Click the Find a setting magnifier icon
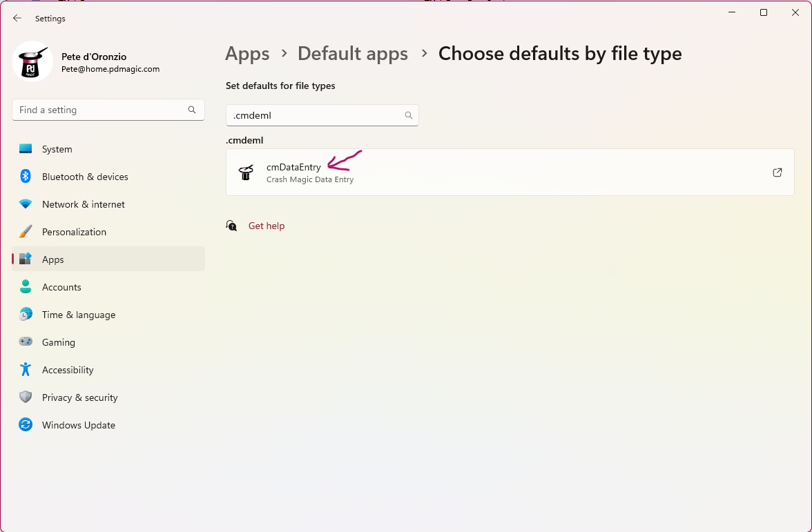Viewport: 812px width, 532px height. pyautogui.click(x=192, y=110)
